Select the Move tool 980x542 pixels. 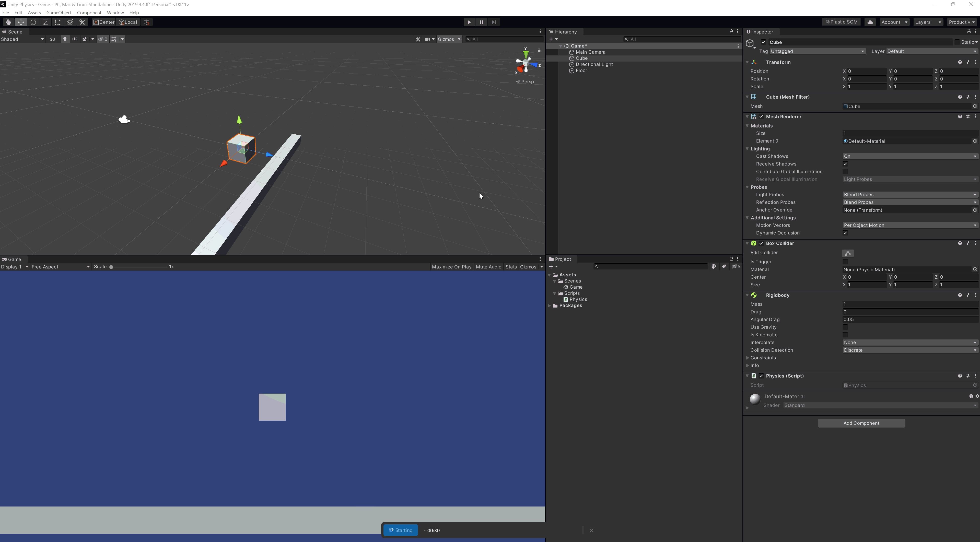[x=21, y=22]
